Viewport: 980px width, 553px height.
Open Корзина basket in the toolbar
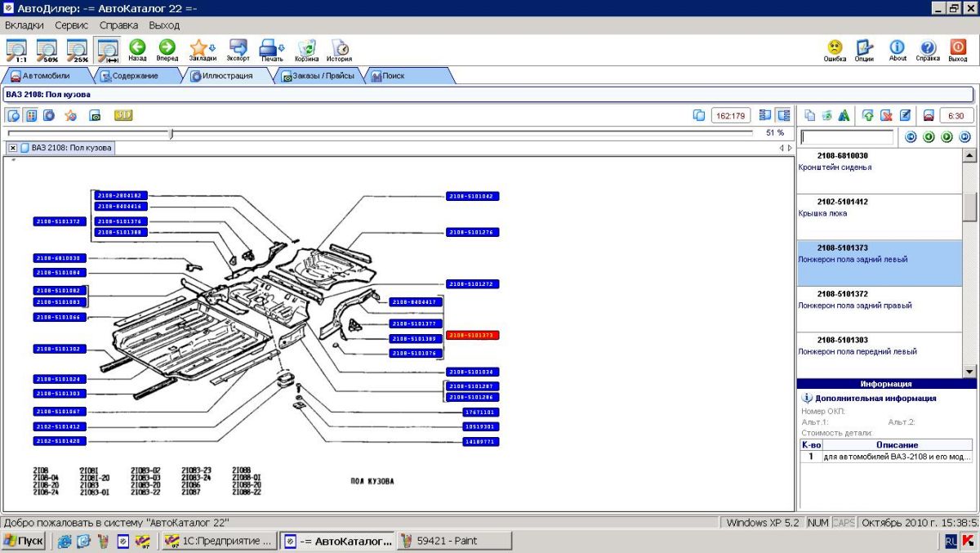(307, 49)
